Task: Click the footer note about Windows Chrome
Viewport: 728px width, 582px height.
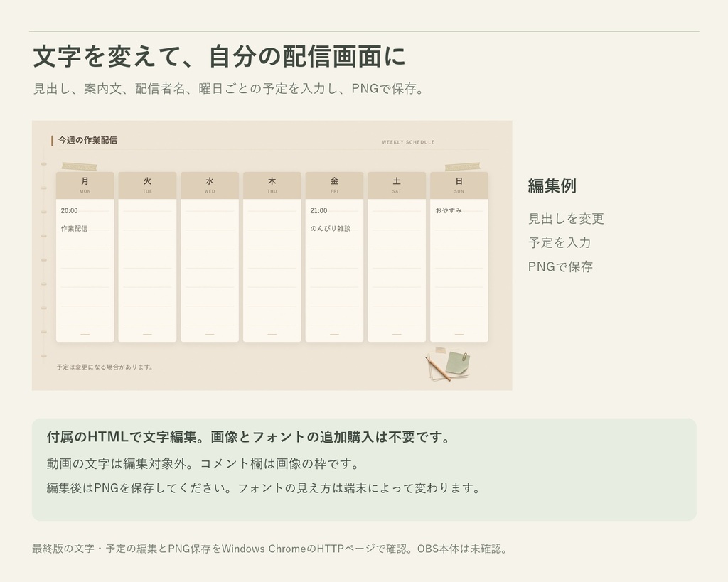Action: 269,549
